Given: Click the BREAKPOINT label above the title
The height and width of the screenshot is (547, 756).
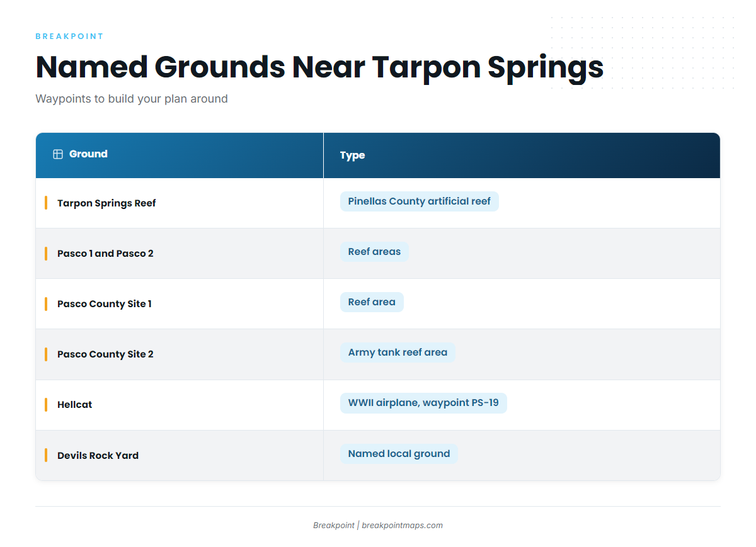Looking at the screenshot, I should pos(69,37).
